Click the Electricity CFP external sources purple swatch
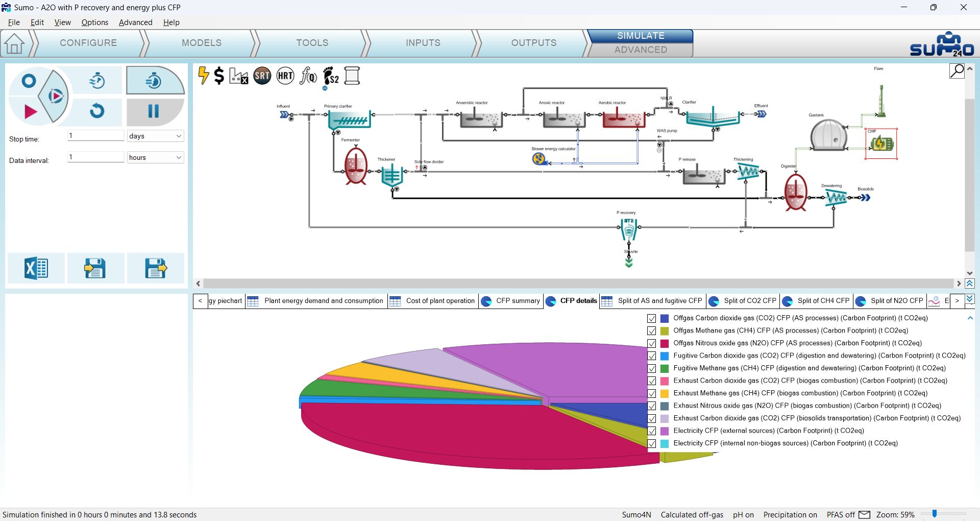Viewport: 980px width, 521px height. tap(665, 431)
